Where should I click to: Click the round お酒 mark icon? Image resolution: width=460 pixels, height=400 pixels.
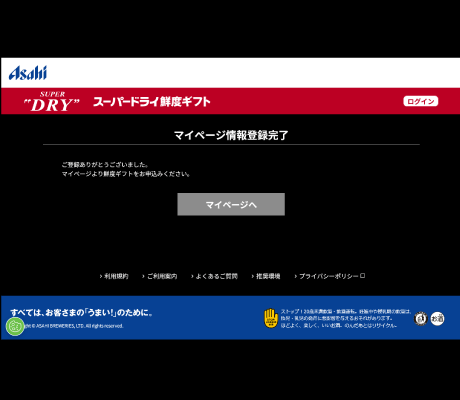(x=437, y=319)
